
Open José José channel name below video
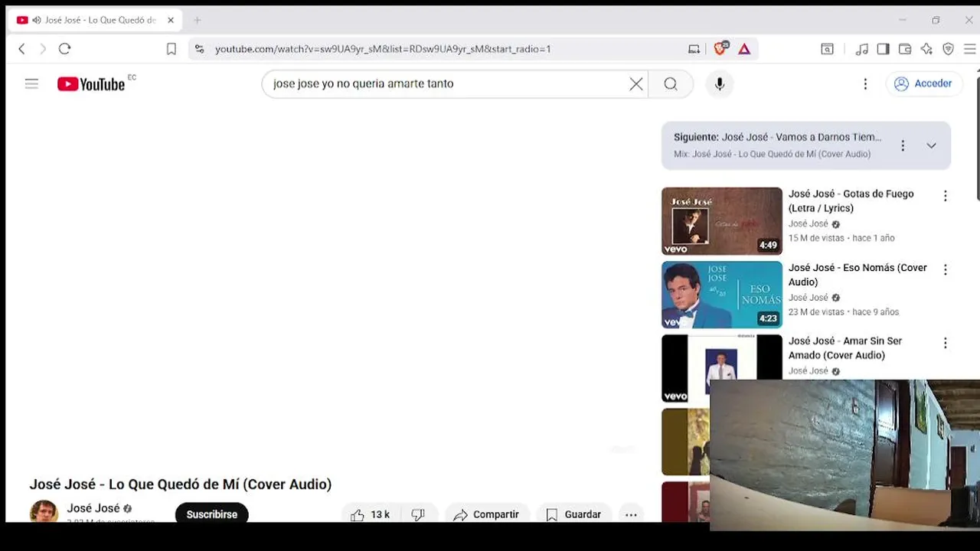pyautogui.click(x=93, y=508)
